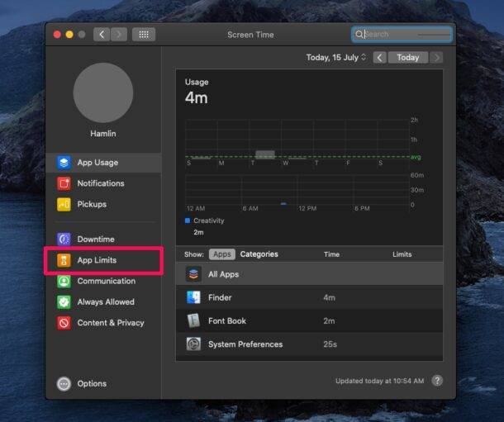Open the Today, 15 July date dropdown
This screenshot has width=504, height=422.
tap(336, 58)
